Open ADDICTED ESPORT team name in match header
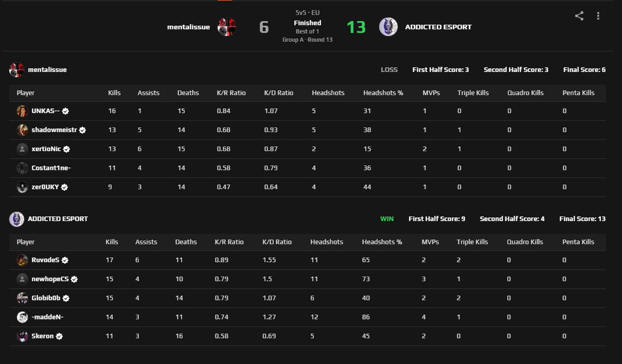This screenshot has height=364, width=622. [439, 27]
